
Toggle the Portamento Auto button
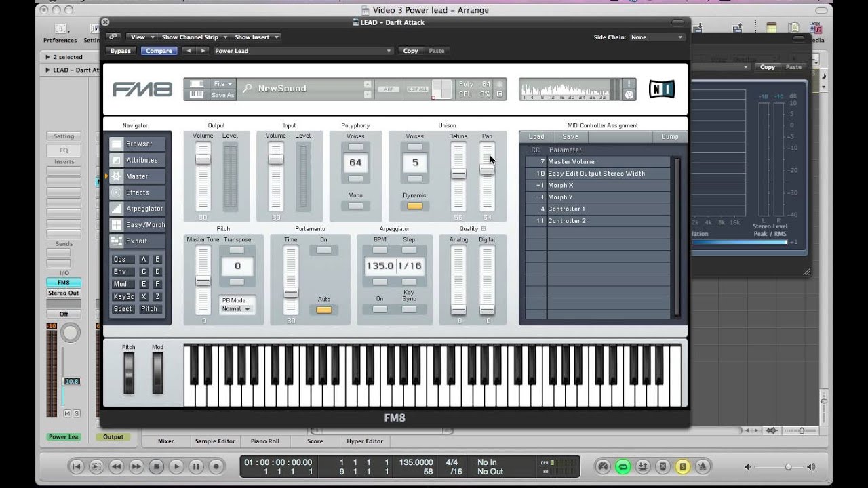324,310
